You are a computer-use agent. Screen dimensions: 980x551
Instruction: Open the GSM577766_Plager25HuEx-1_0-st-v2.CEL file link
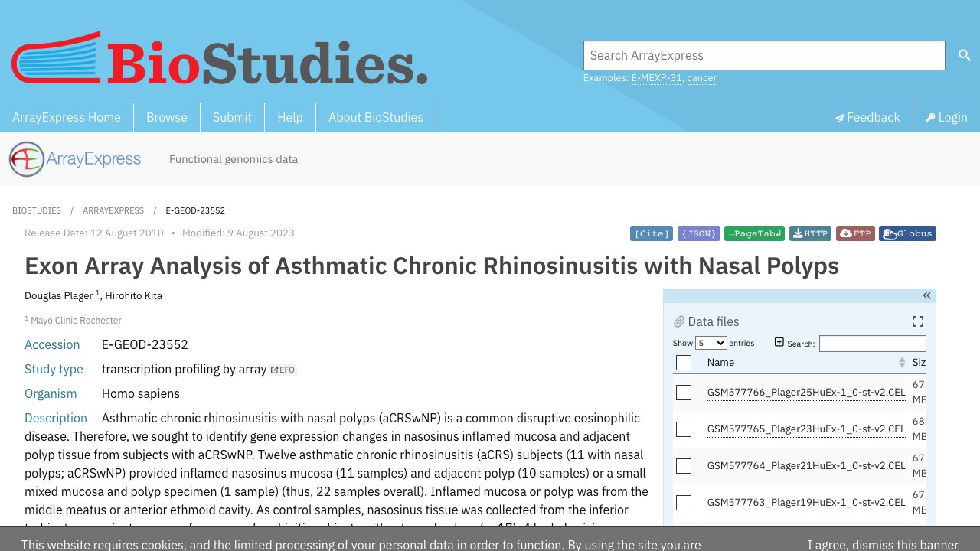(806, 393)
